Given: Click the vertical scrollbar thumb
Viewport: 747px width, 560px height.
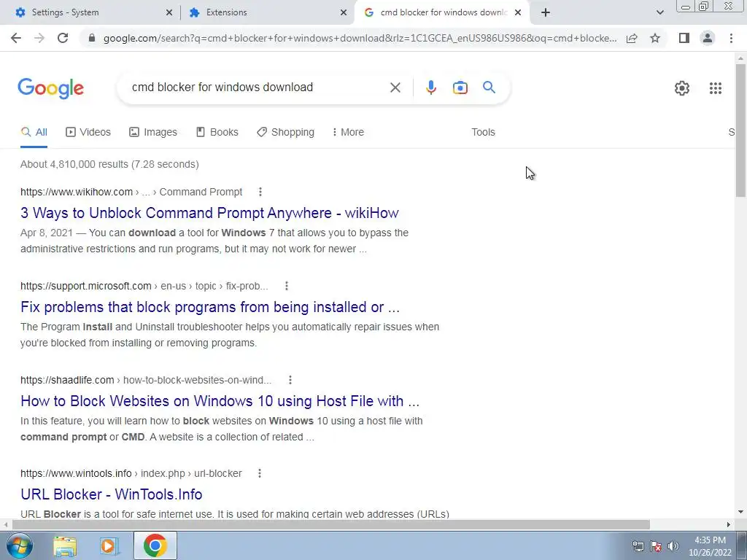Looking at the screenshot, I should point(740,130).
